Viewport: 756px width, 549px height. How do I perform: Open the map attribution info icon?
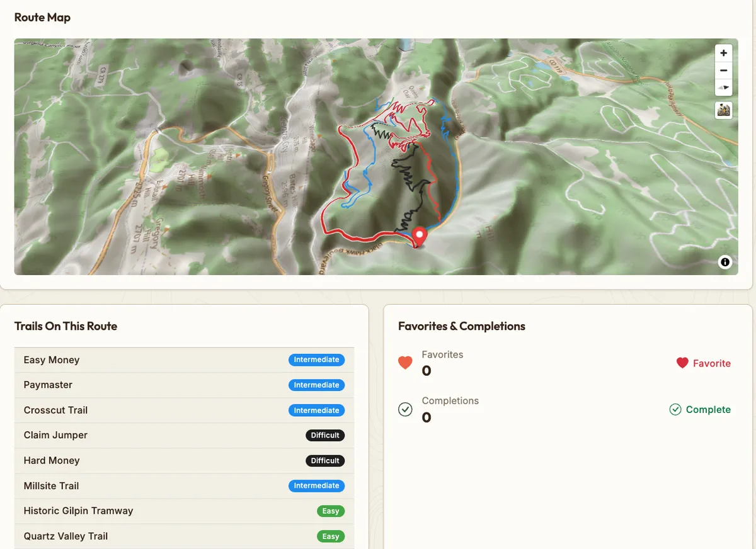click(x=724, y=262)
